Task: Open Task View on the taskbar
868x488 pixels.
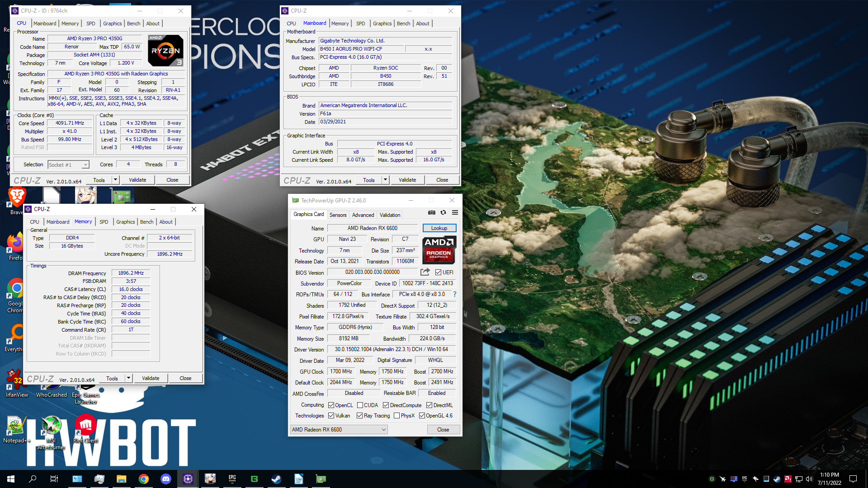Action: (x=54, y=479)
